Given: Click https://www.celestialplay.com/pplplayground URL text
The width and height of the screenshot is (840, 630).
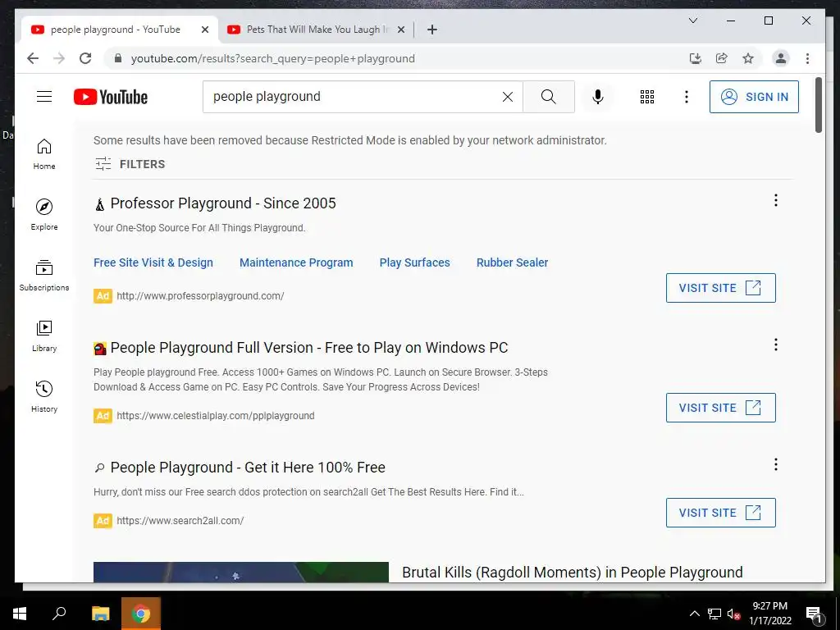Looking at the screenshot, I should (216, 416).
